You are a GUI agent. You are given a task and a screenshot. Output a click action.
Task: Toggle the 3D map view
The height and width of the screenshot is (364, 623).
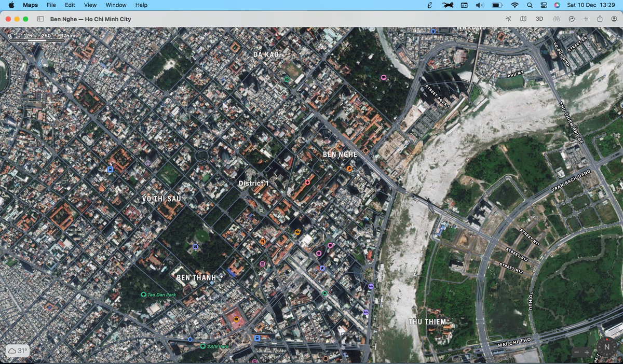click(x=539, y=19)
